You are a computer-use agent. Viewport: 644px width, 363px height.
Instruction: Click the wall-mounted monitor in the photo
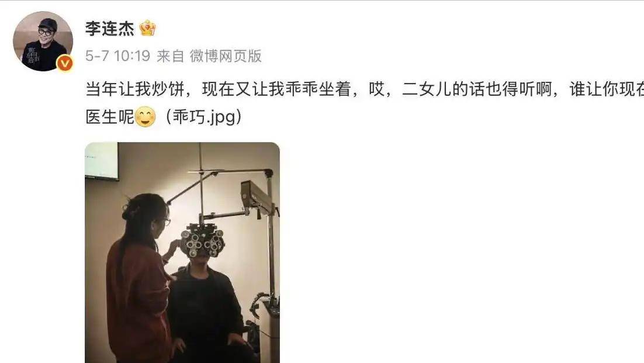(102, 161)
